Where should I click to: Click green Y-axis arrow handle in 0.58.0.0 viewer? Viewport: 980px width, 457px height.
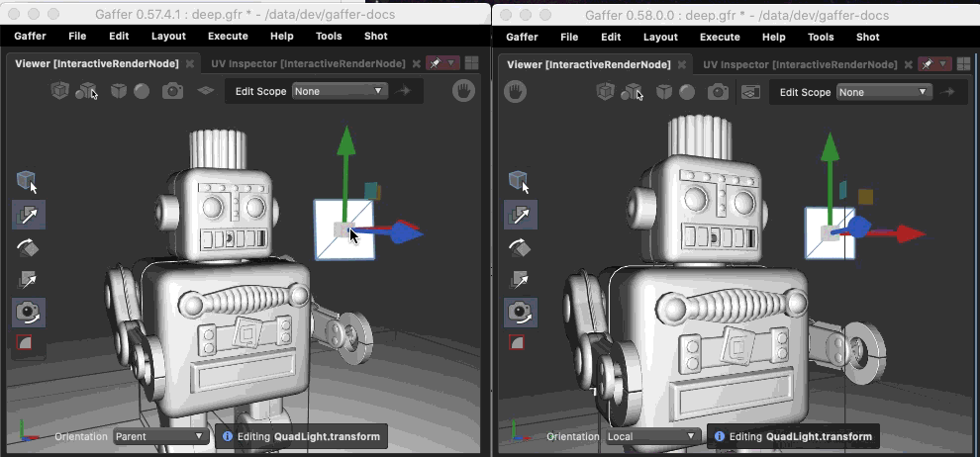click(830, 147)
